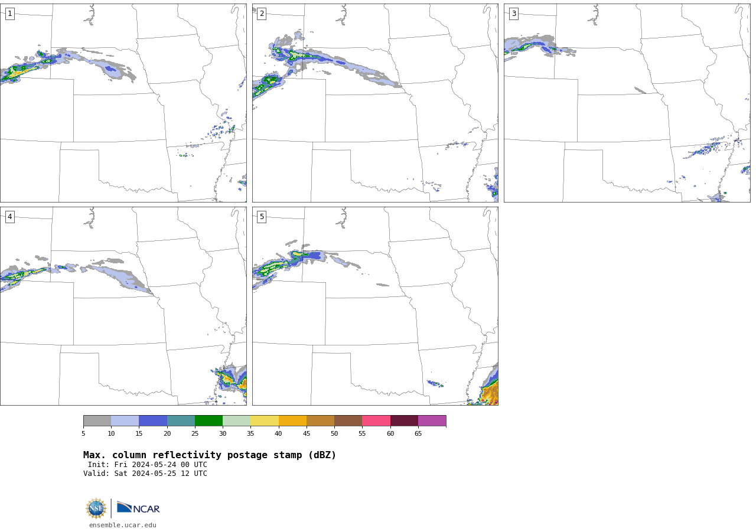Click the NCAR logo
This screenshot has width=756, height=532.
pyautogui.click(x=138, y=508)
